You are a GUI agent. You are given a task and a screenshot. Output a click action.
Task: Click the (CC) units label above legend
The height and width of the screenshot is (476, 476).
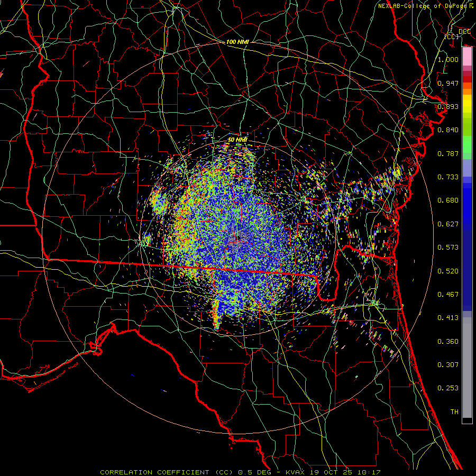tap(452, 36)
